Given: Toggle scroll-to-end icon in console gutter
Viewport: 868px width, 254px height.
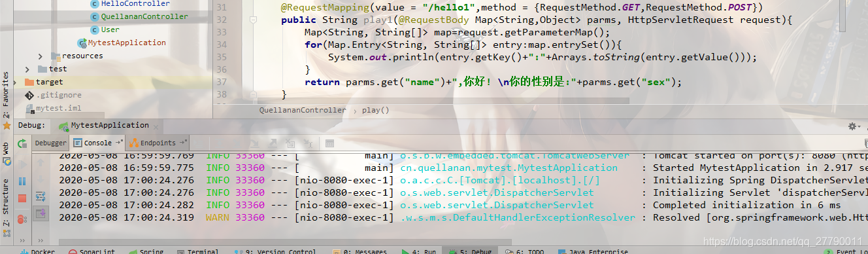Looking at the screenshot, I should (41, 213).
